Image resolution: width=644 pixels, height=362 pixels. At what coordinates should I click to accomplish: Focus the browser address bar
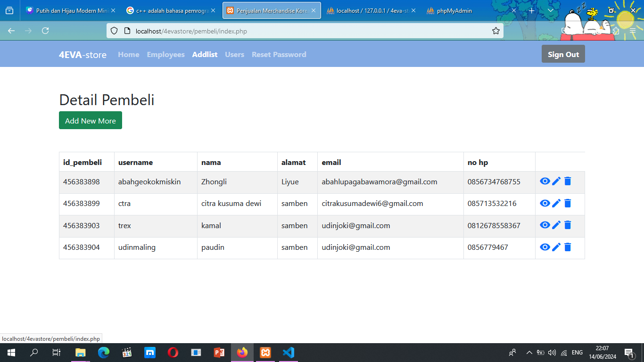(302, 31)
